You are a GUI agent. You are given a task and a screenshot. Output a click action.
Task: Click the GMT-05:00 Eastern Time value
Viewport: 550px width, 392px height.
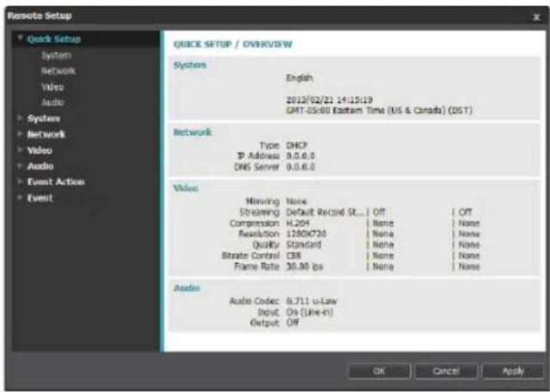(x=379, y=111)
